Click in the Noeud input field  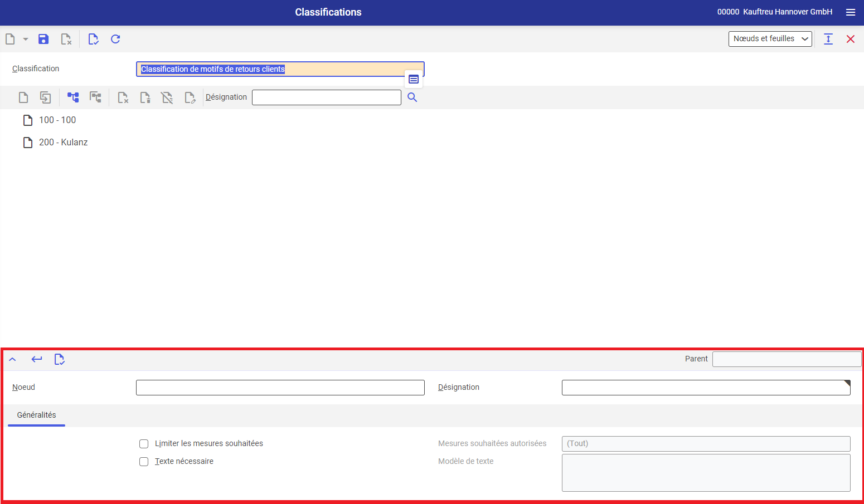point(280,388)
